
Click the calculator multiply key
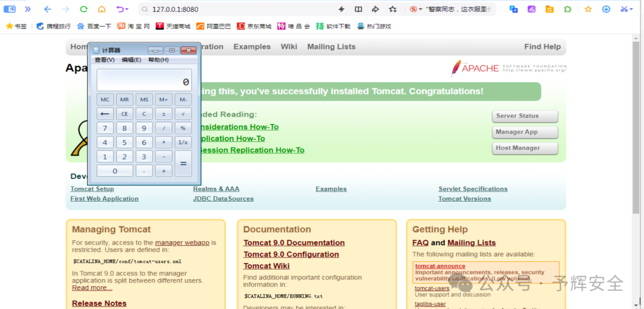click(x=163, y=143)
